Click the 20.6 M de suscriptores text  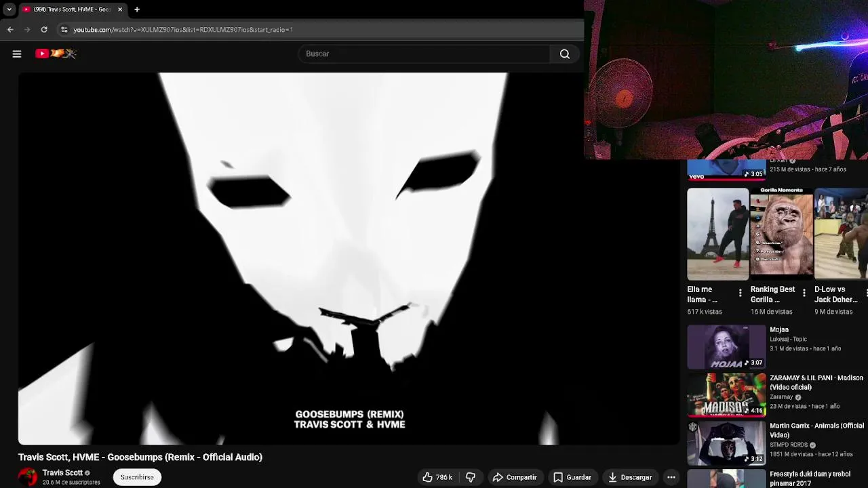pyautogui.click(x=71, y=483)
